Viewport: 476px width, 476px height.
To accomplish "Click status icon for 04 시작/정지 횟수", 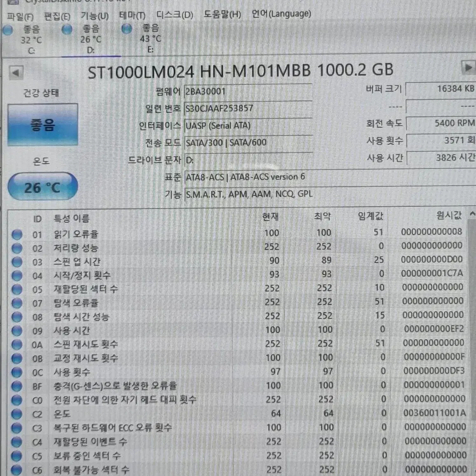I will 17,276.
